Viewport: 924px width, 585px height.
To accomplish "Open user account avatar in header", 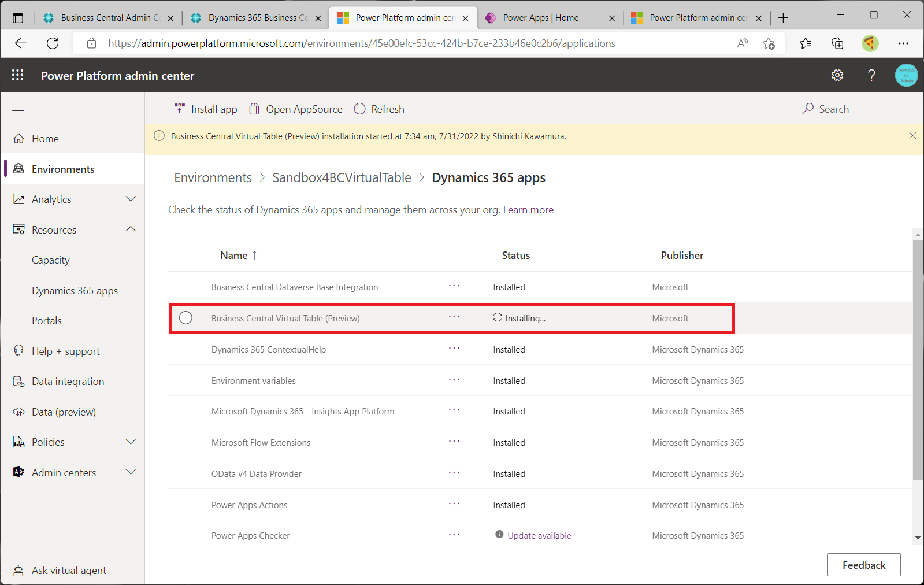I will [x=906, y=75].
